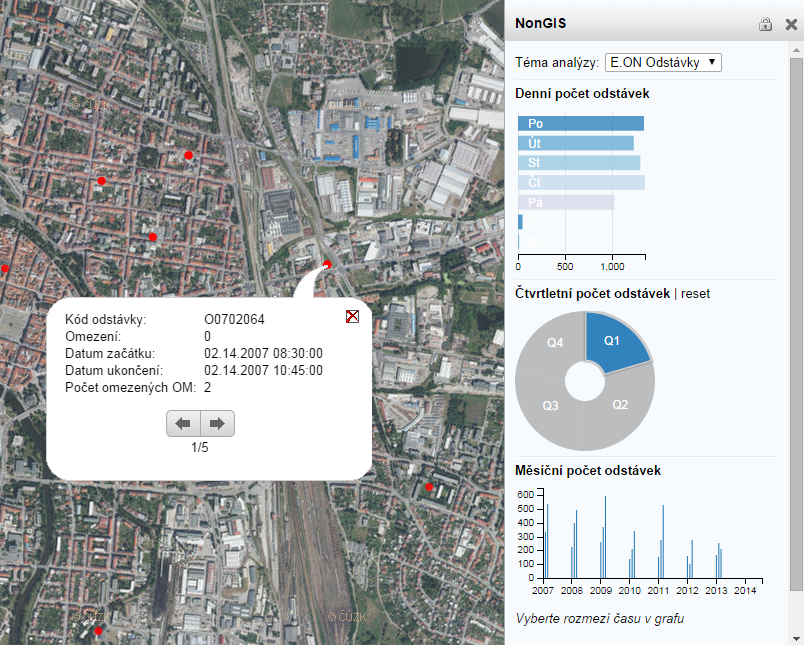Click the 600 tick label on monthly chart
The width and height of the screenshot is (804, 645).
click(526, 495)
